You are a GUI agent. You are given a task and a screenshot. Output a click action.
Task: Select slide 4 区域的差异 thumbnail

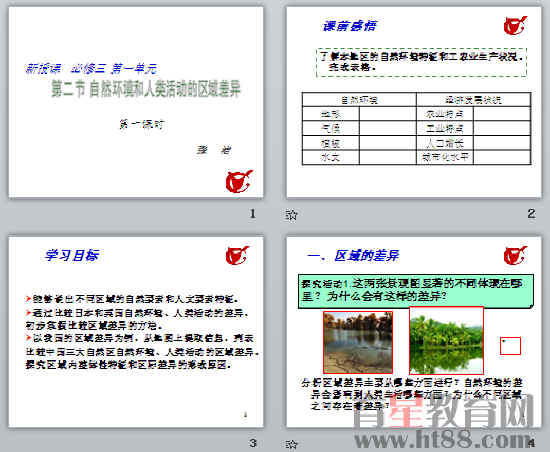(x=414, y=332)
